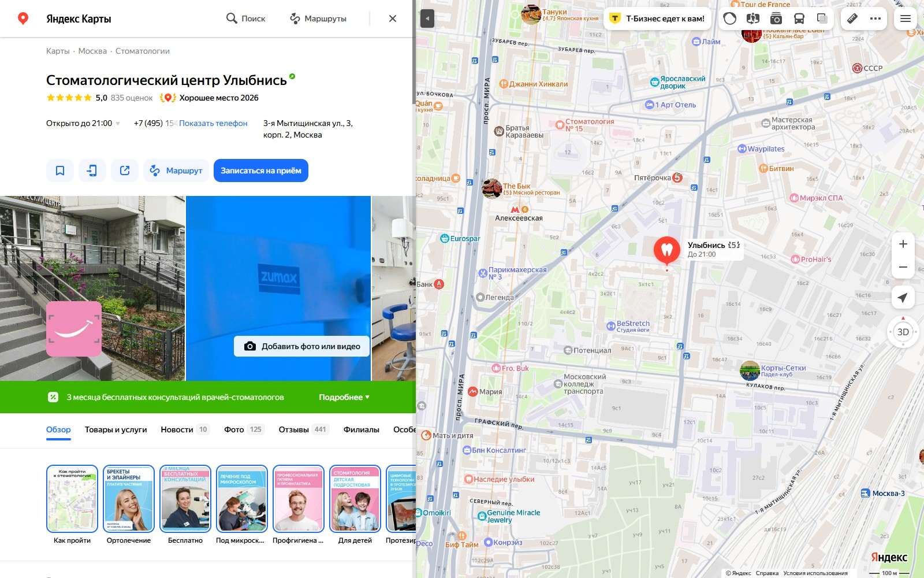Open the map layers icon

coord(822,18)
